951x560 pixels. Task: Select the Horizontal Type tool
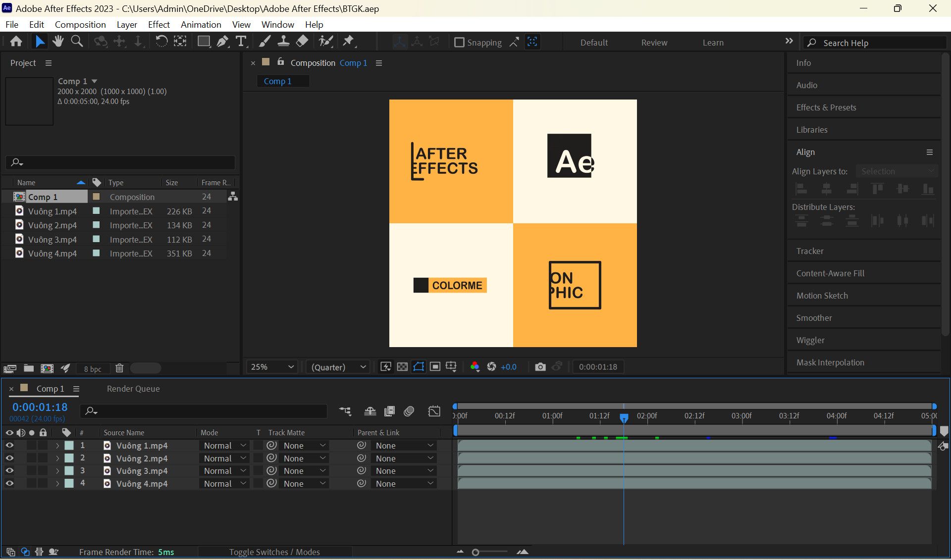tap(241, 42)
